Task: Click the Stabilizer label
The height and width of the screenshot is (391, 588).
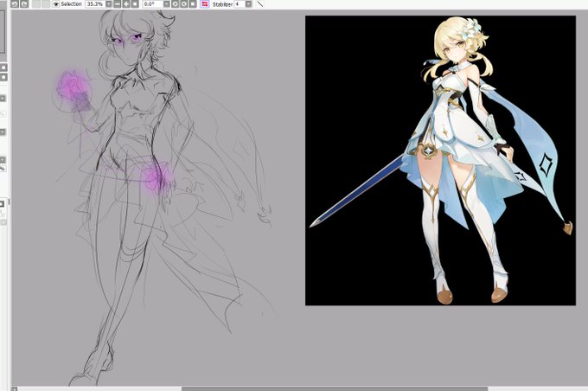Action: click(222, 4)
